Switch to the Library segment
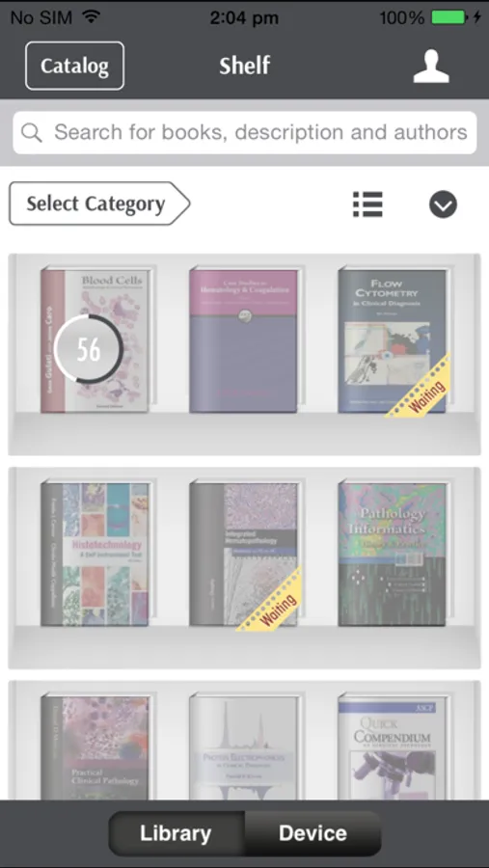The image size is (489, 868). point(177,833)
